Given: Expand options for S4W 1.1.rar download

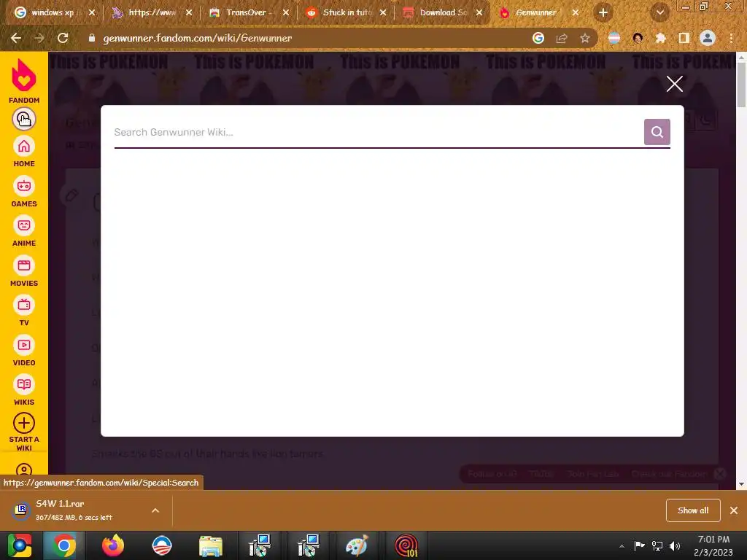Looking at the screenshot, I should click(x=155, y=510).
